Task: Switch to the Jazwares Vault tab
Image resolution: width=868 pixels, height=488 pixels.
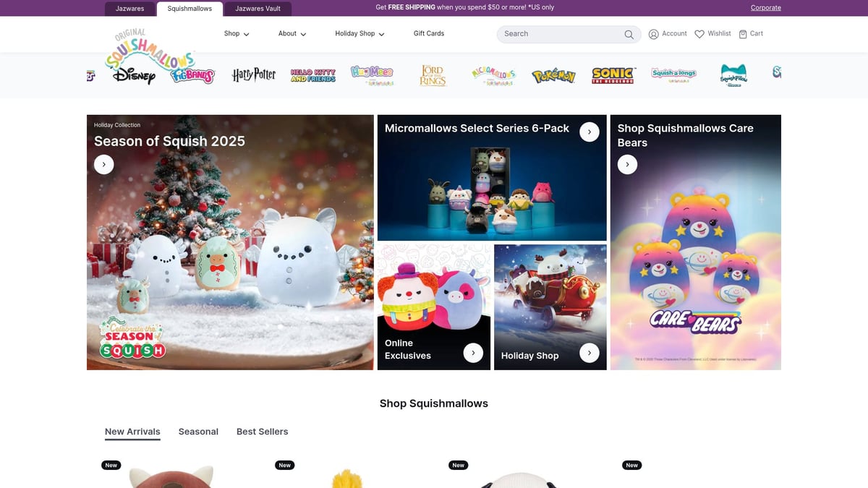Action: [258, 9]
